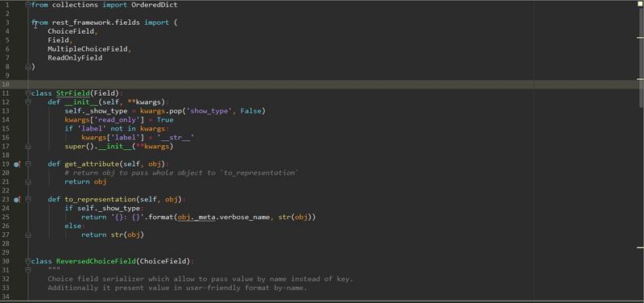Click '__init__' in the def on line 12
The width and height of the screenshot is (644, 303).
point(81,102)
